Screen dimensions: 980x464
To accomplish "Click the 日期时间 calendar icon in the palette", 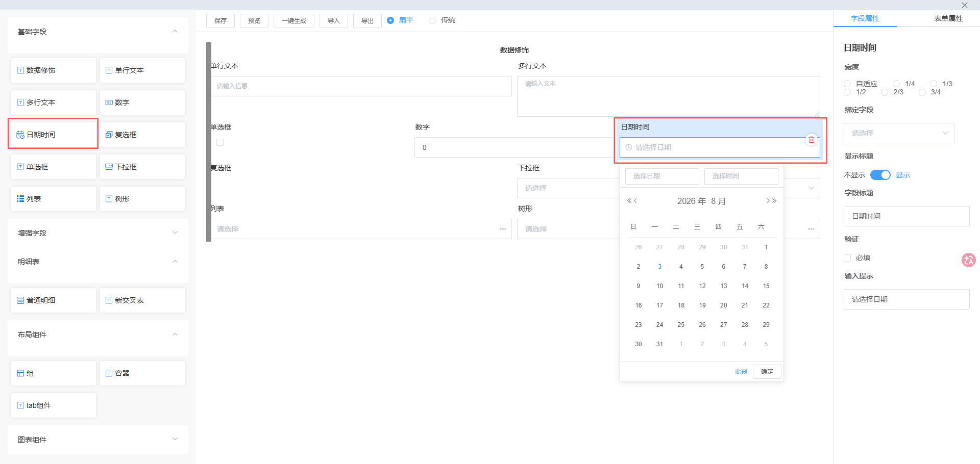I will [20, 135].
